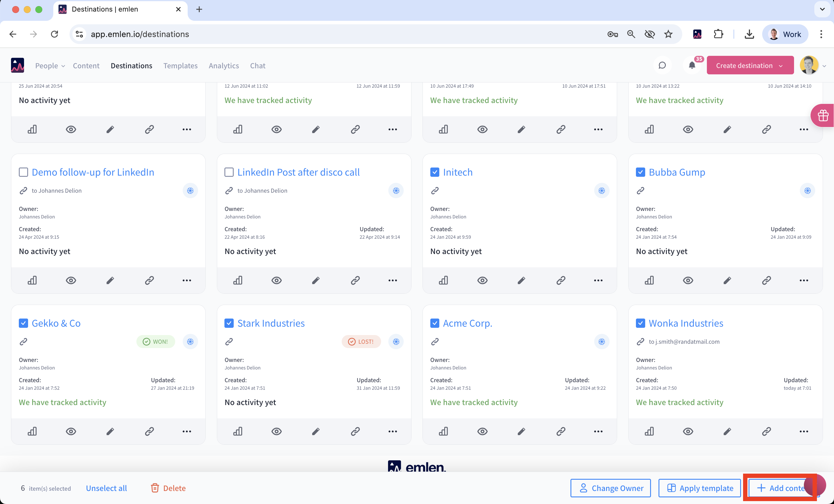Expand the People menu dropdown
834x504 pixels.
[50, 66]
